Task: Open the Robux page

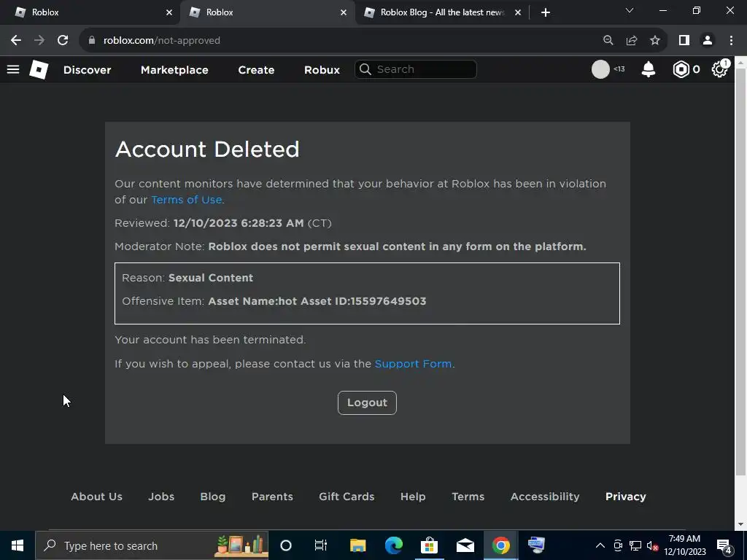Action: click(322, 70)
